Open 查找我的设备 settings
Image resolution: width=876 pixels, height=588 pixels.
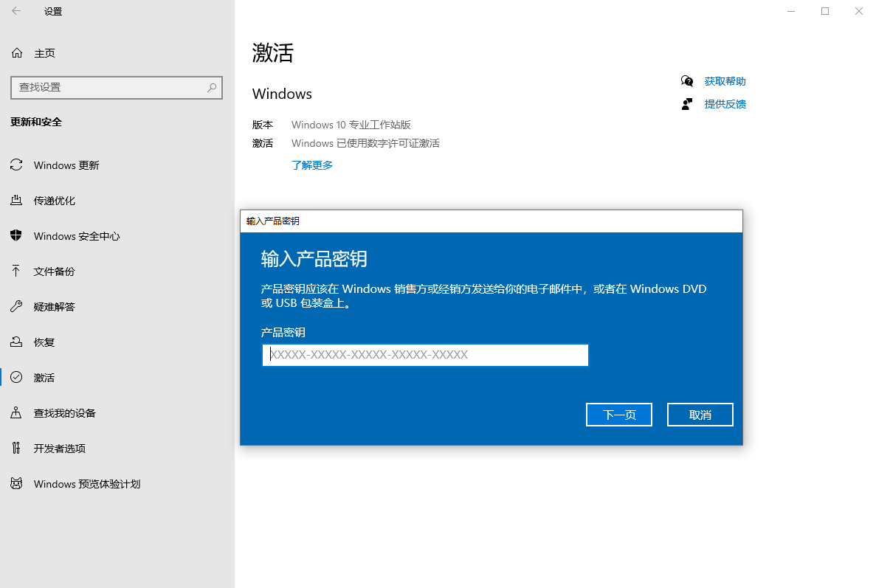pos(65,413)
